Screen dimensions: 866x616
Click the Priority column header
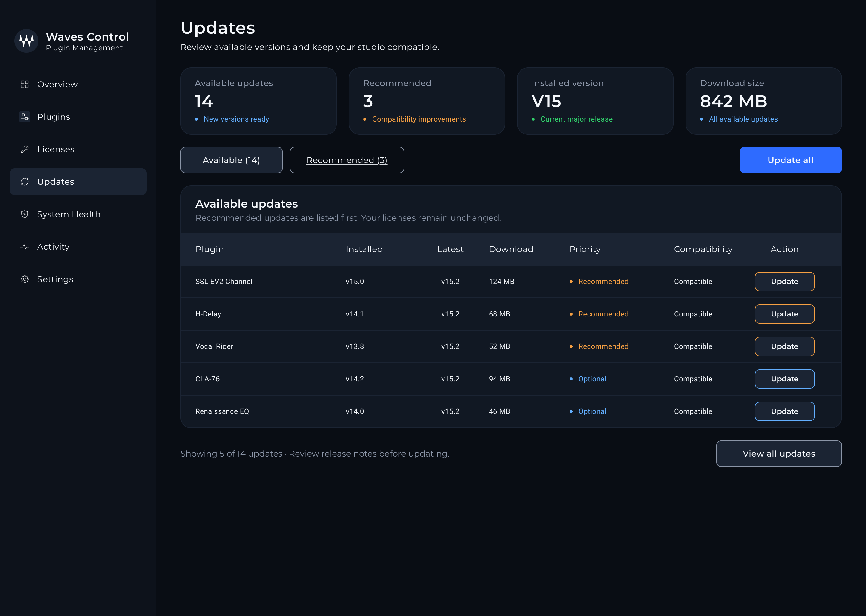click(585, 249)
